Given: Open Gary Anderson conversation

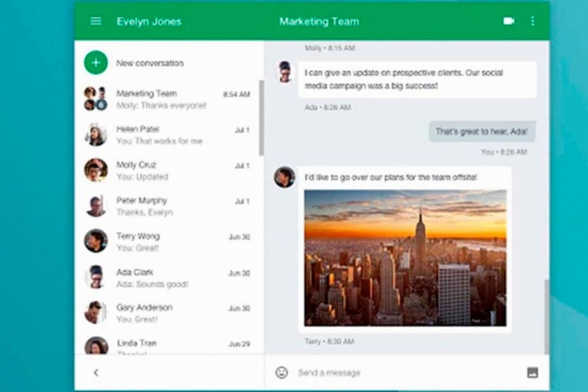Looking at the screenshot, I should coord(167,313).
